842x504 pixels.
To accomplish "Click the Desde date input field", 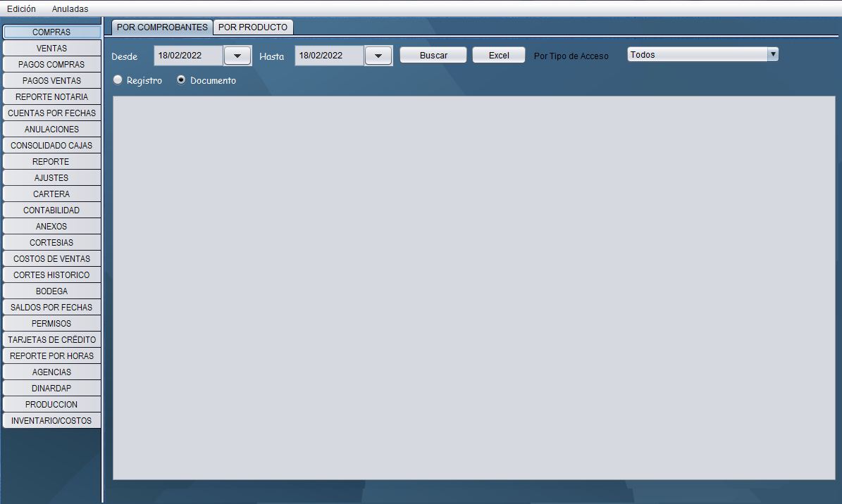I will coord(188,55).
